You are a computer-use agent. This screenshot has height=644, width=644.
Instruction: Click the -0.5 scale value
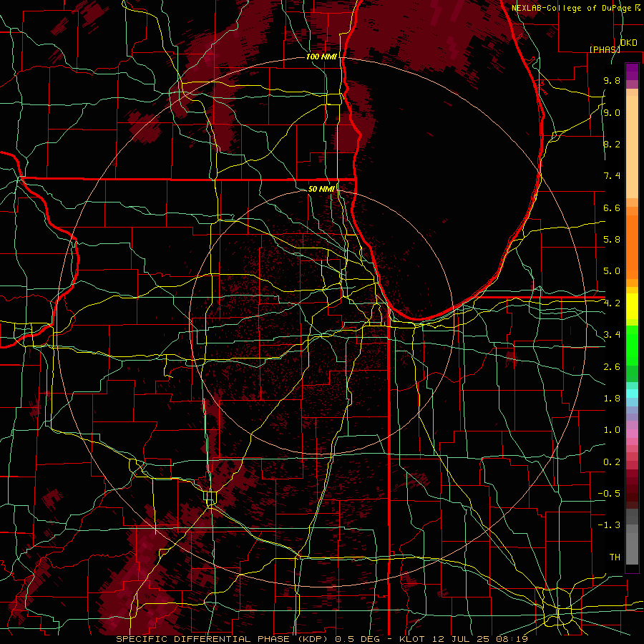click(x=609, y=494)
